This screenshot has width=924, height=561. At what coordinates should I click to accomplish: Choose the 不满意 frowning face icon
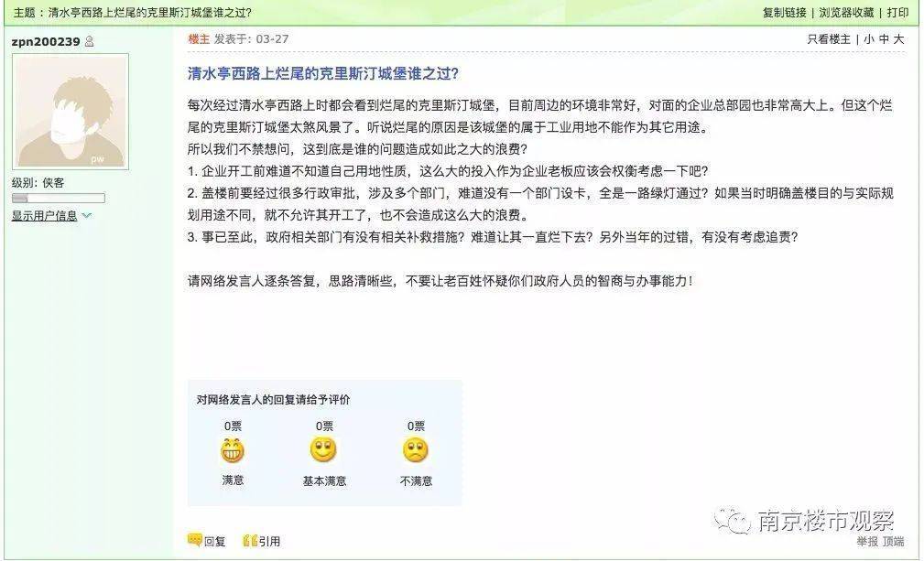click(416, 450)
